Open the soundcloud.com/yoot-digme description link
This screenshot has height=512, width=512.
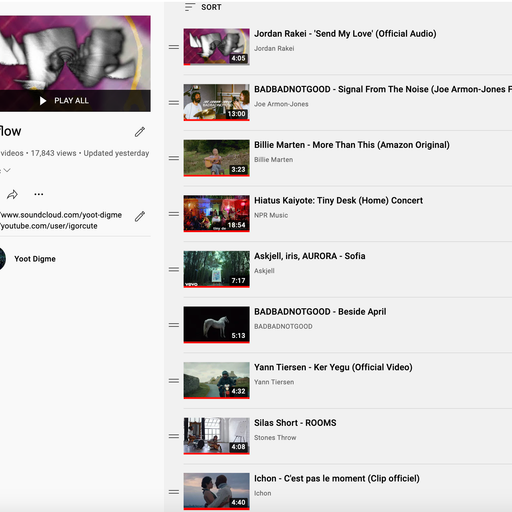pos(61,215)
